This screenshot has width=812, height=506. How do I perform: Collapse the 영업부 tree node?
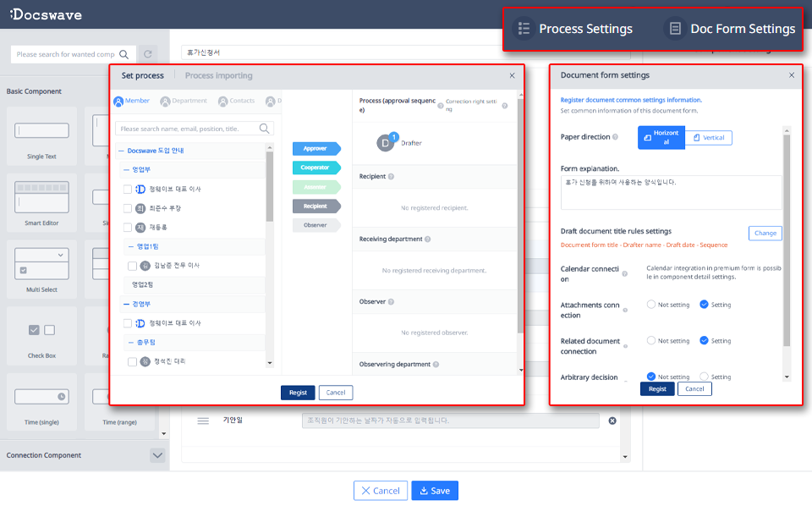tap(127, 168)
